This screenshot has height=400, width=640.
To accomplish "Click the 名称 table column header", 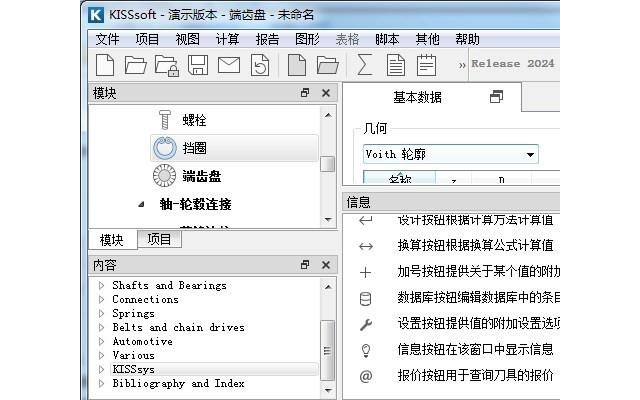I will click(x=400, y=178).
